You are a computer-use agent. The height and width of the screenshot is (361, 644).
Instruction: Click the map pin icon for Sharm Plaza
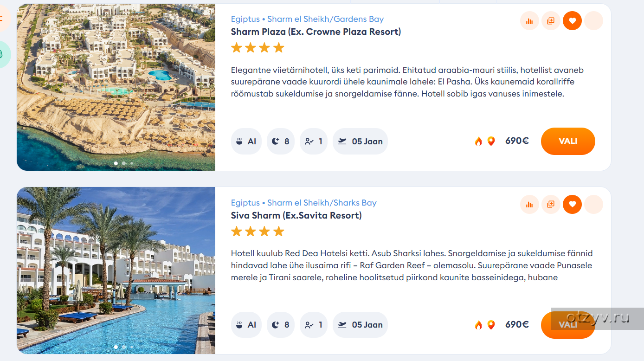click(491, 142)
